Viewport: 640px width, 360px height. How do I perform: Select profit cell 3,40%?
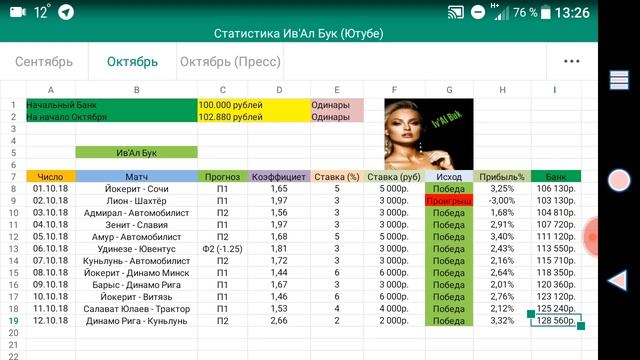[502, 237]
